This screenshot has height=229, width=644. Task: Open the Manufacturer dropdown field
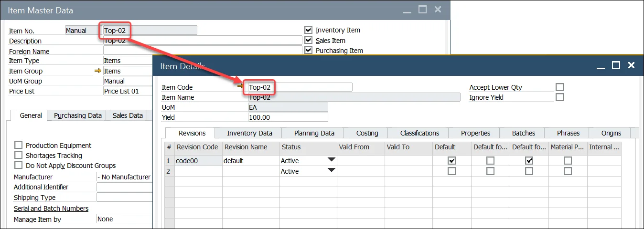tap(124, 177)
